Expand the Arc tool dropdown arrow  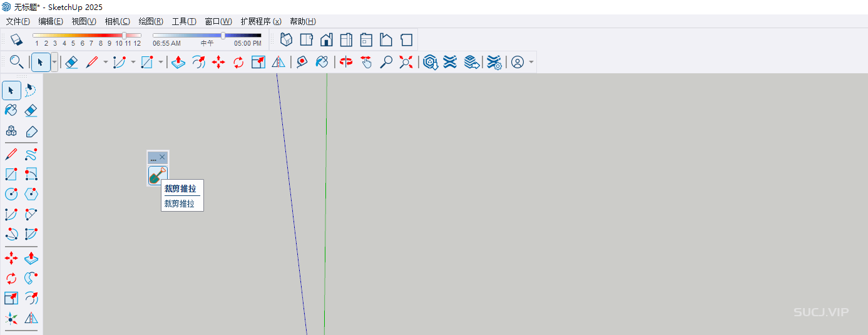click(x=133, y=62)
